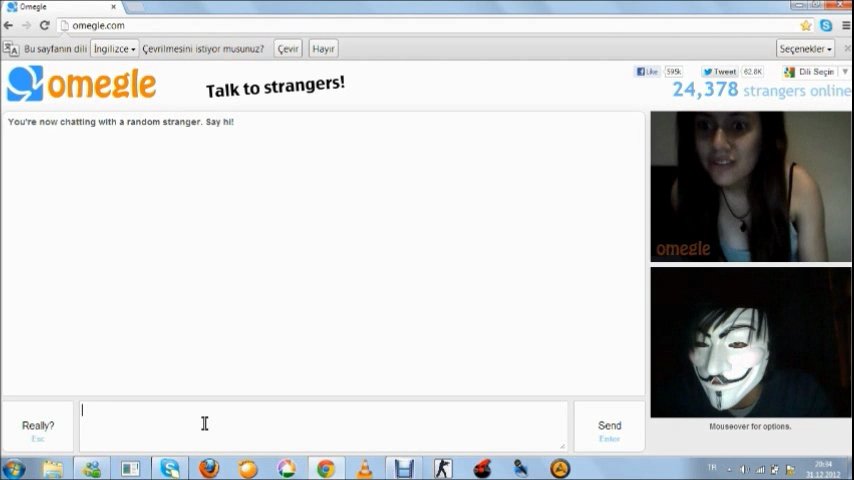Viewport: 854px width, 480px height.
Task: Bookmark this page with the star icon
Action: [x=806, y=25]
